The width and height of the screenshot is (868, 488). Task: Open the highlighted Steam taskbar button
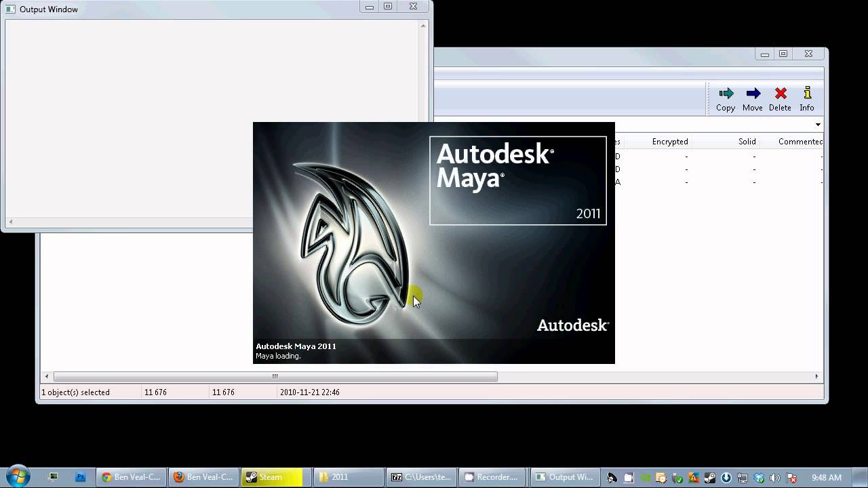pyautogui.click(x=276, y=477)
